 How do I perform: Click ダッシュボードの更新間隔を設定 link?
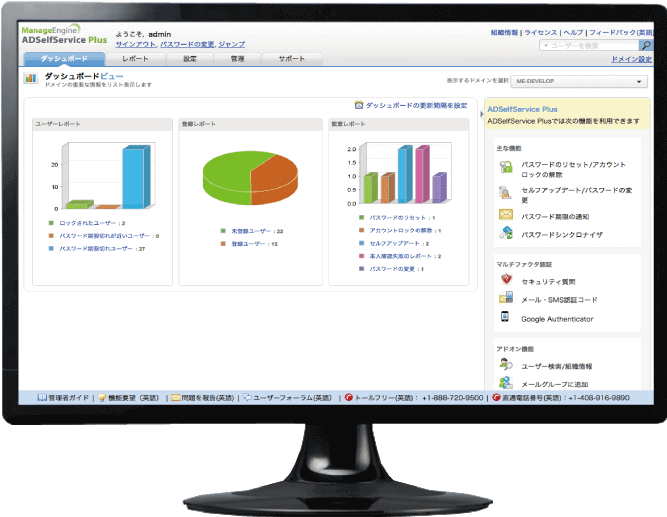[x=416, y=105]
